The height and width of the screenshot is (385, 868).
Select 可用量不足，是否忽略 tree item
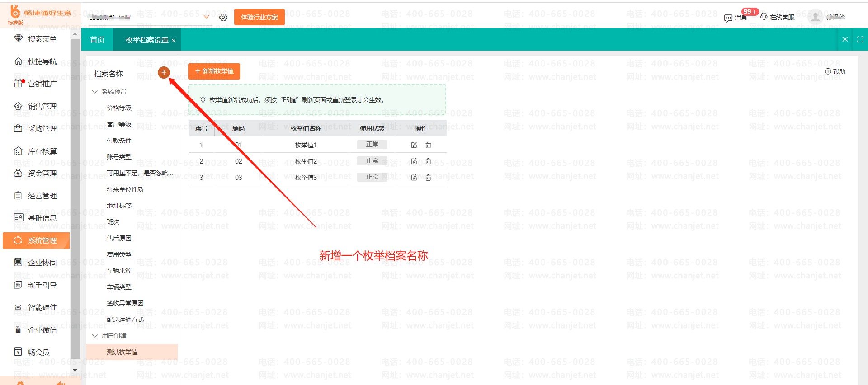point(140,173)
